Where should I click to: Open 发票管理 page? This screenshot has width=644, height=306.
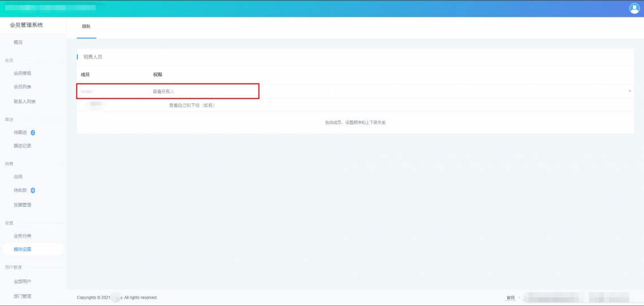23,205
